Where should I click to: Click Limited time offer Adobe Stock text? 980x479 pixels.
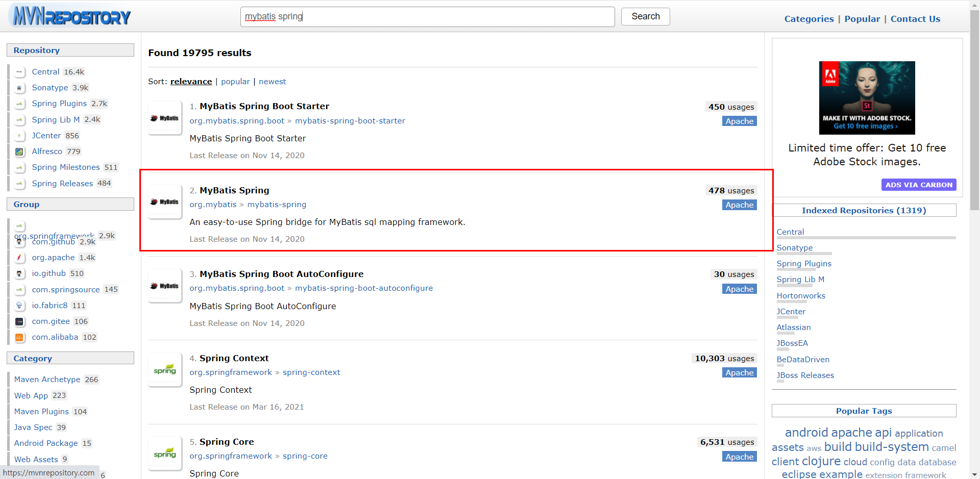(867, 155)
